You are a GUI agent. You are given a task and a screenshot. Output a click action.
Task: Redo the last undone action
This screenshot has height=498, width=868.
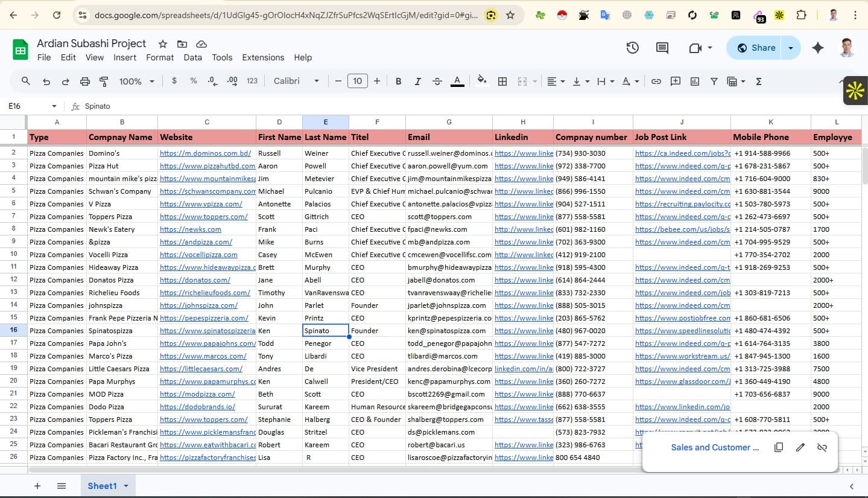(x=65, y=81)
